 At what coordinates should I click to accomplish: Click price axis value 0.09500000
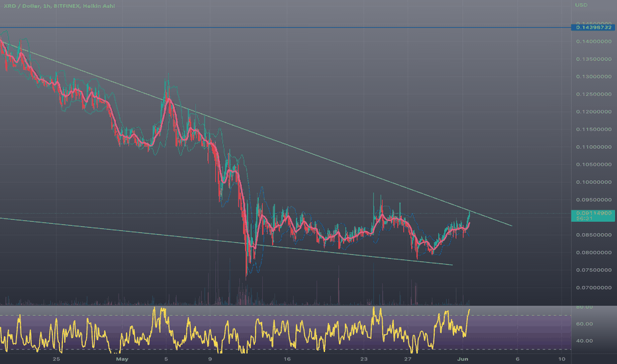click(594, 199)
